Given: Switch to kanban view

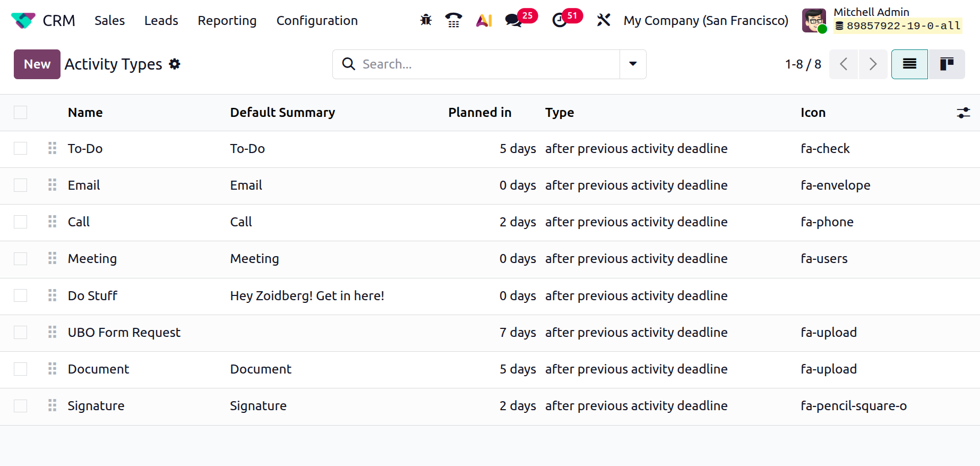Looking at the screenshot, I should (947, 64).
